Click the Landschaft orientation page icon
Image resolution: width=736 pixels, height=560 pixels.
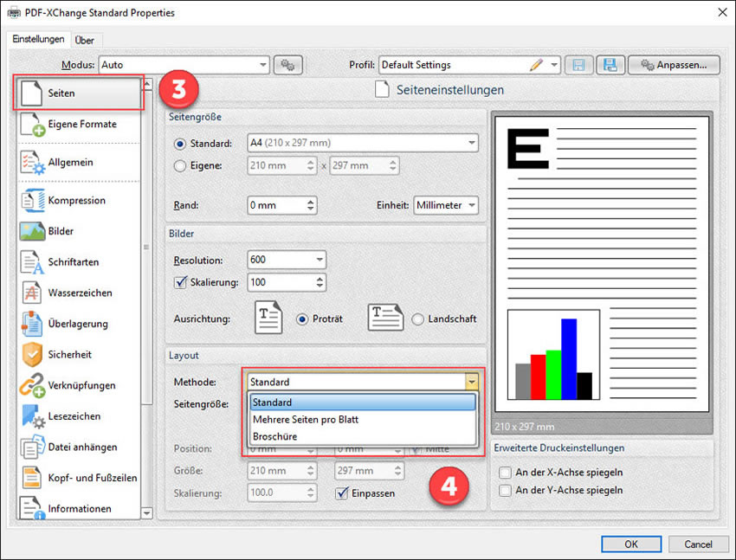(385, 318)
